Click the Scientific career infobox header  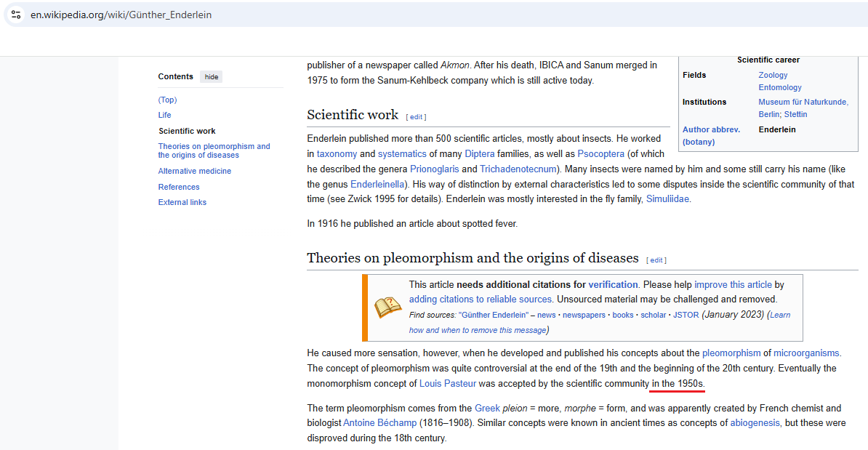click(x=768, y=60)
